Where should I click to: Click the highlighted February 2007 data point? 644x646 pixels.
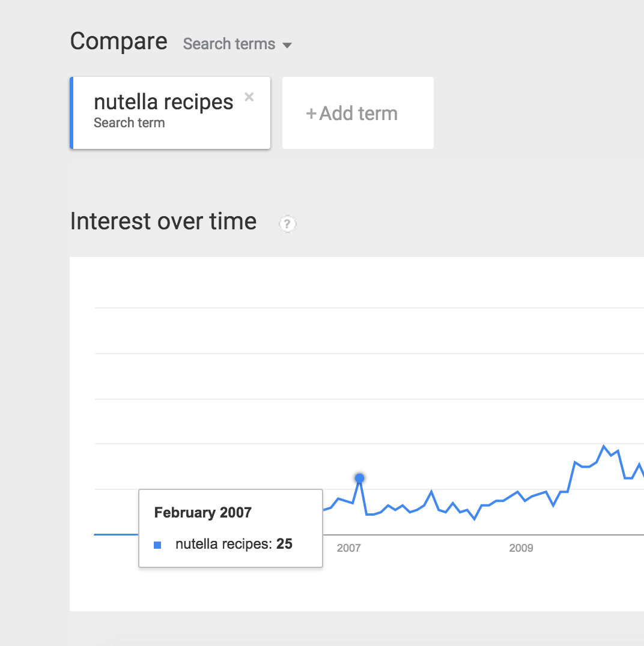click(x=359, y=478)
